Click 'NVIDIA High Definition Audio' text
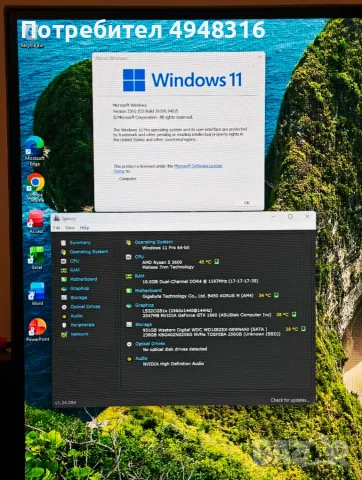 pos(173,364)
